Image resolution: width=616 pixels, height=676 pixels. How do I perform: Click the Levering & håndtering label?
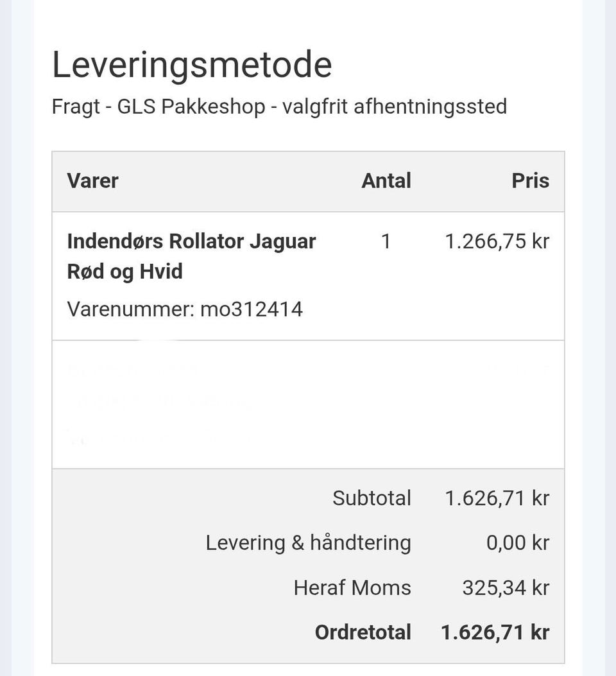[x=308, y=543]
